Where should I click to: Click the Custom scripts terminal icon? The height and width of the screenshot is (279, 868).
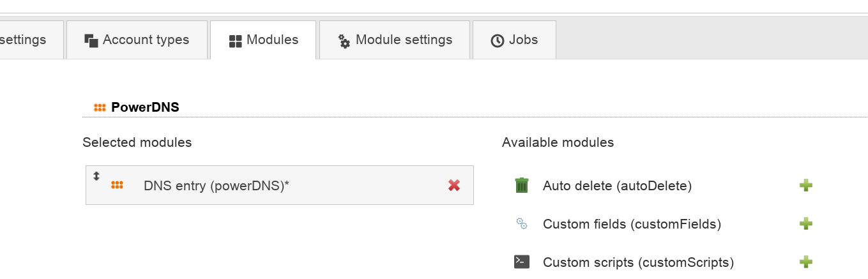(522, 262)
